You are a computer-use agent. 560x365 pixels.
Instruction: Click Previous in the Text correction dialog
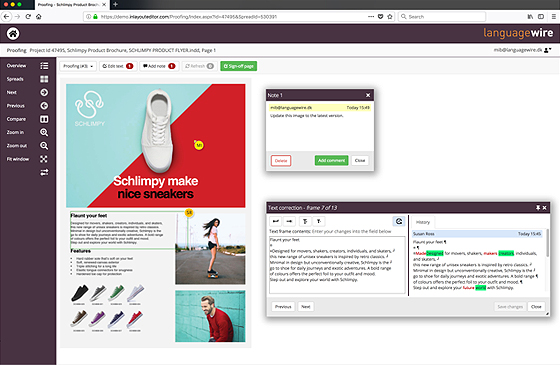point(283,306)
